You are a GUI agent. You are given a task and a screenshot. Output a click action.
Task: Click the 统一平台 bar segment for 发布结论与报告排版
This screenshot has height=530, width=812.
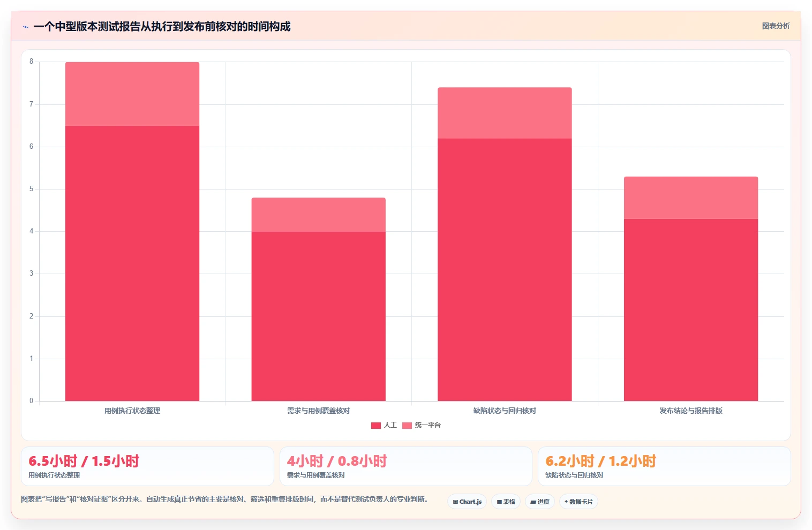(x=691, y=198)
